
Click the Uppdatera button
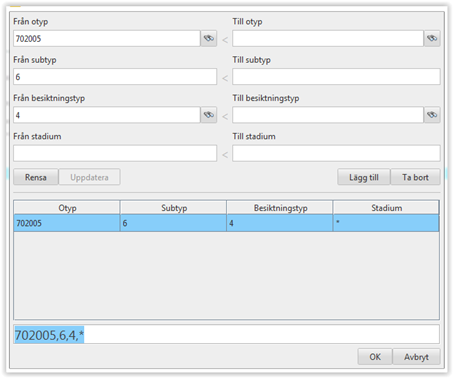(89, 177)
